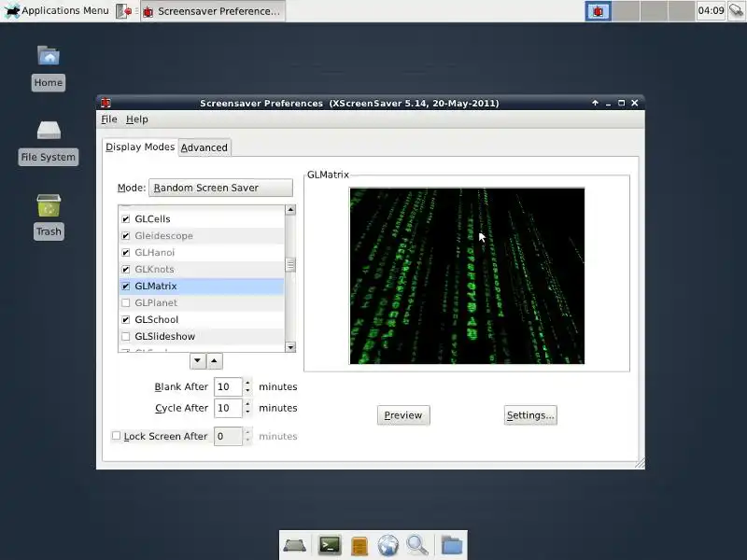Image resolution: width=747 pixels, height=560 pixels.
Task: Select the GLSchool list row
Action: [x=202, y=319]
